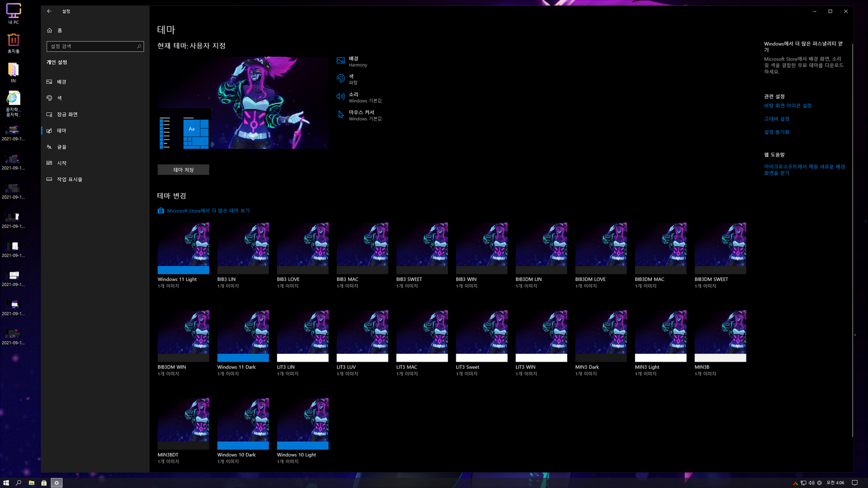The image size is (868, 488).
Task: Click the Store bag icon beside theme link
Action: pyautogui.click(x=161, y=211)
